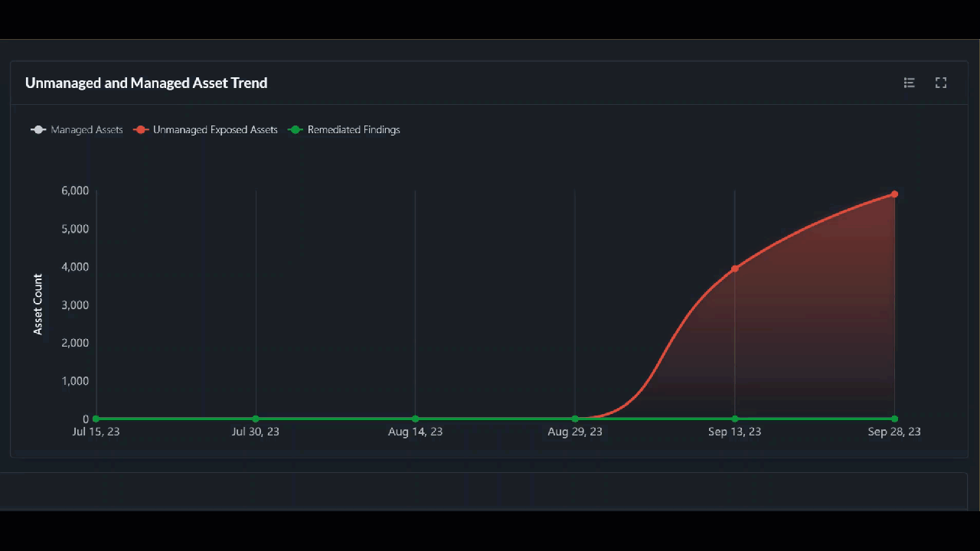Click the '1,000' y-axis value
Screen dimensions: 980x551
(75, 381)
